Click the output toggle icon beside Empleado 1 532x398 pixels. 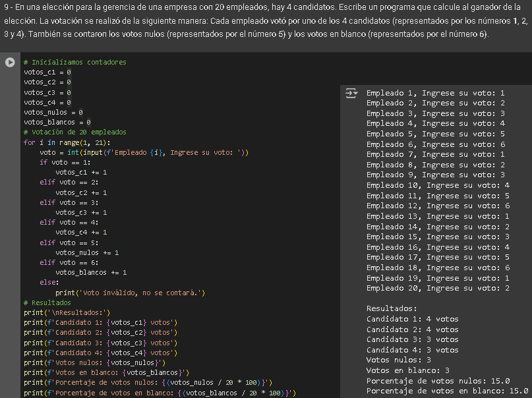(x=351, y=93)
